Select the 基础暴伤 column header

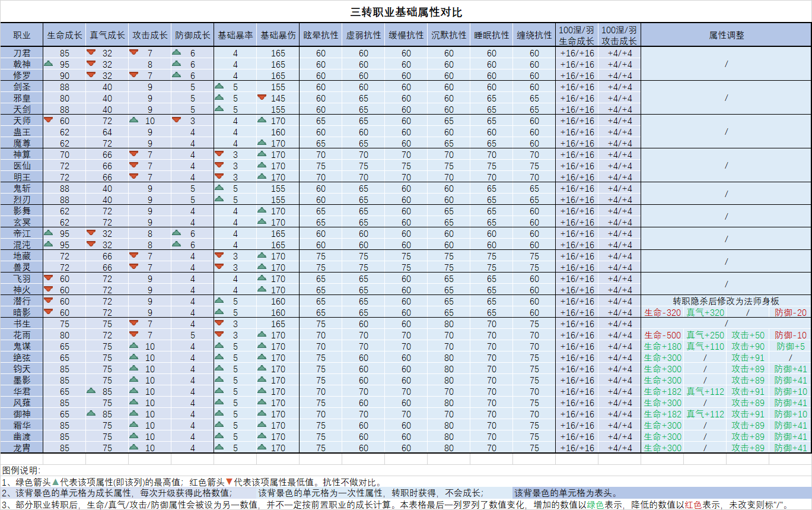[x=278, y=35]
